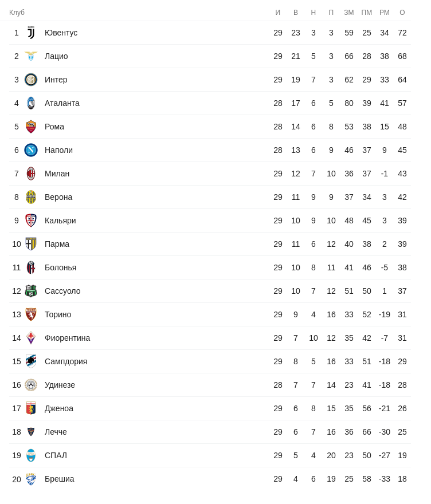The image size is (431, 504).
Task: Click the Sassuolo club crest
Action: (31, 291)
